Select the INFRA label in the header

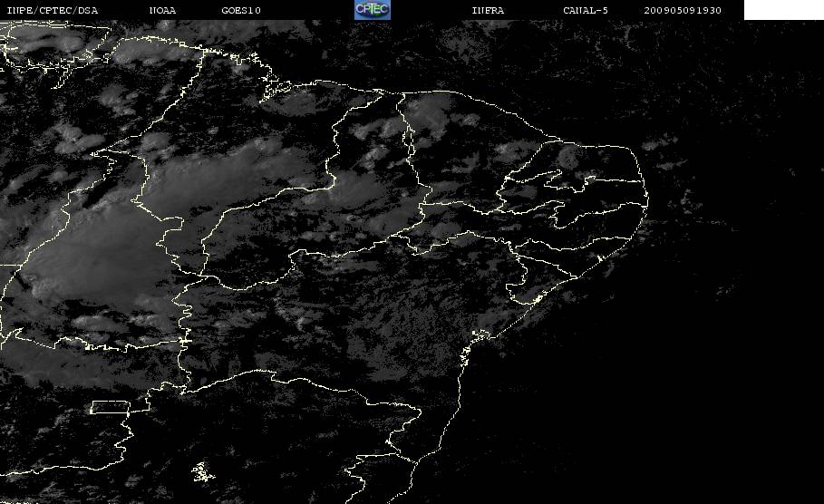click(489, 10)
